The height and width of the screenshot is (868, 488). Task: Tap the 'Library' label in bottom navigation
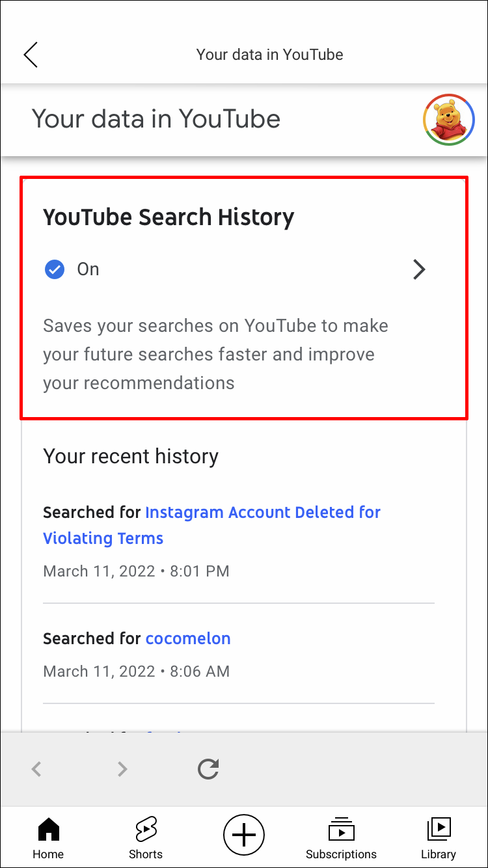(x=439, y=854)
